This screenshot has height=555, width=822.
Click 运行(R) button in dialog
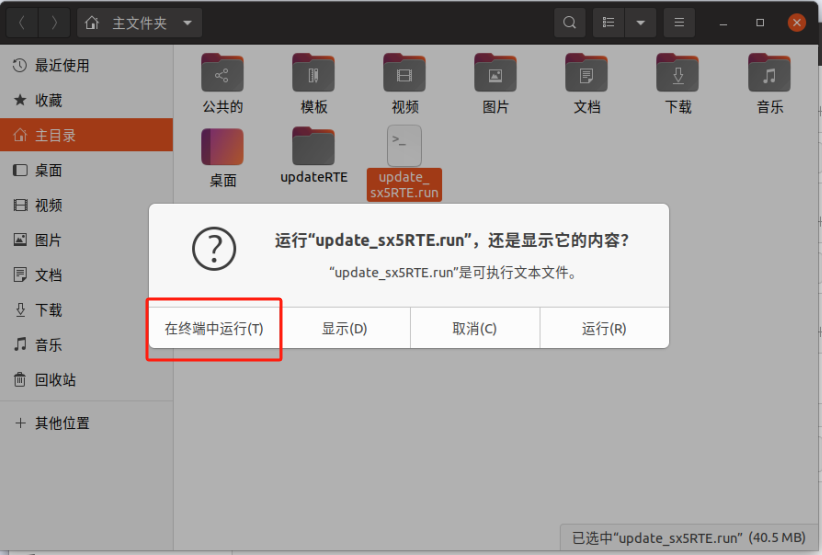[604, 328]
